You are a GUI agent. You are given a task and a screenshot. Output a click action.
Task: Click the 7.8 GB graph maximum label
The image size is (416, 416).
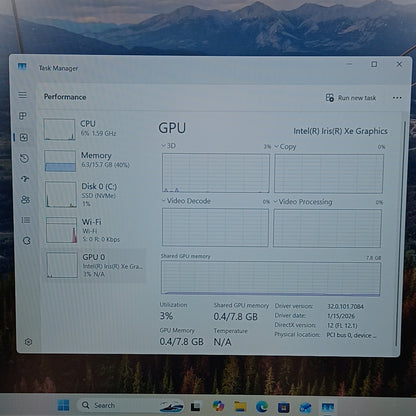tap(373, 258)
